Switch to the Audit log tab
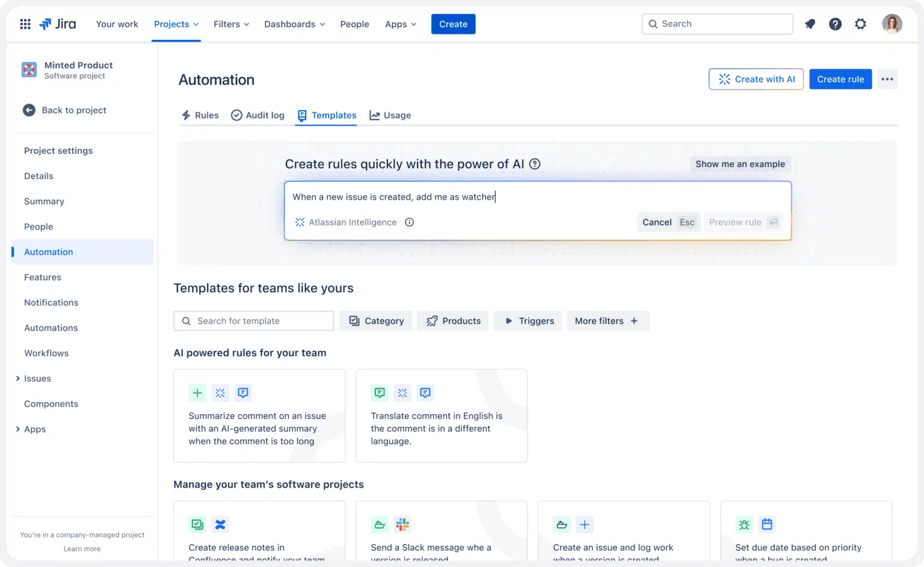The width and height of the screenshot is (924, 567). click(x=258, y=115)
